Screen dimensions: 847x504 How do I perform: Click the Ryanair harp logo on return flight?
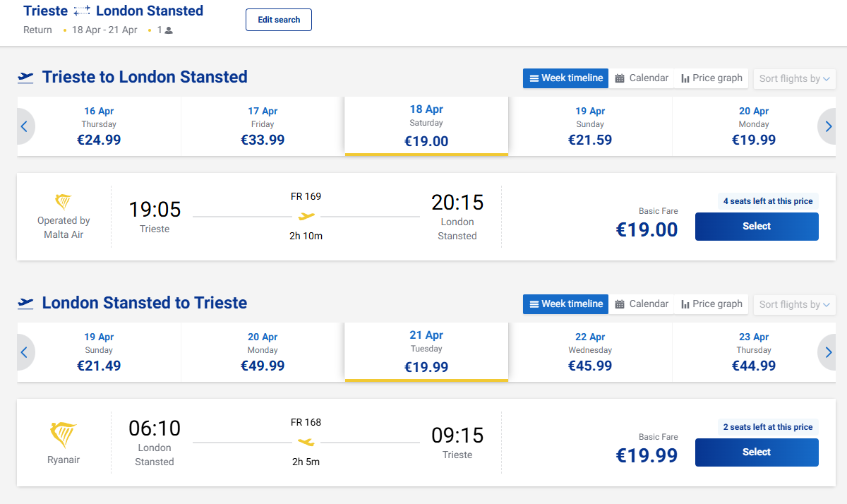[64, 435]
